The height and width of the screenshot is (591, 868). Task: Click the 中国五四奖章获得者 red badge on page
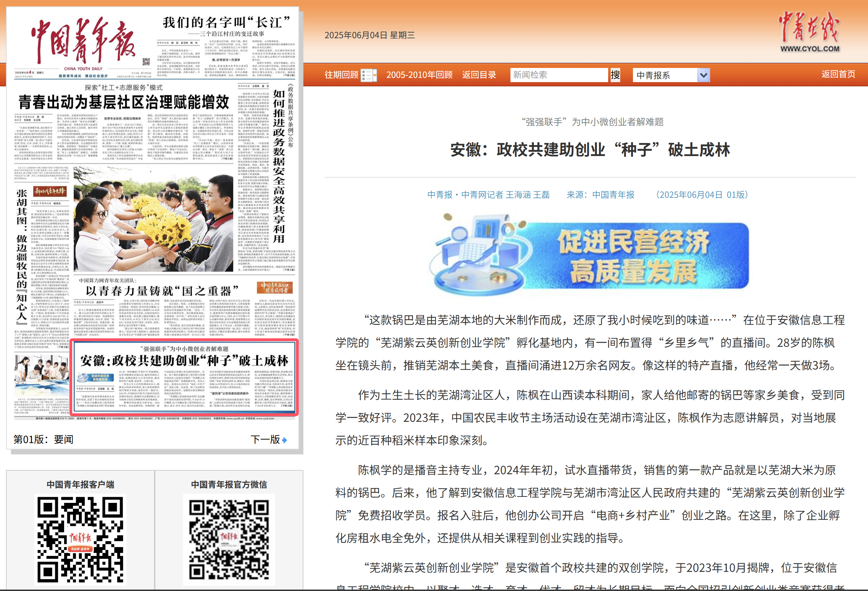coord(274,287)
